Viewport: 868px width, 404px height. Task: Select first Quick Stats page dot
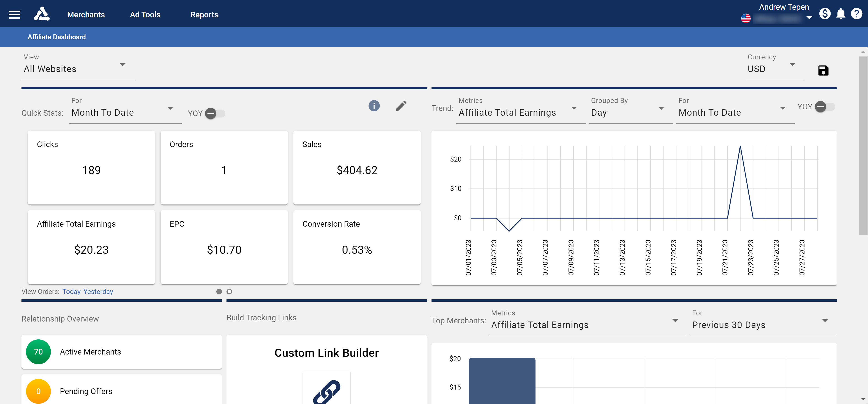219,291
